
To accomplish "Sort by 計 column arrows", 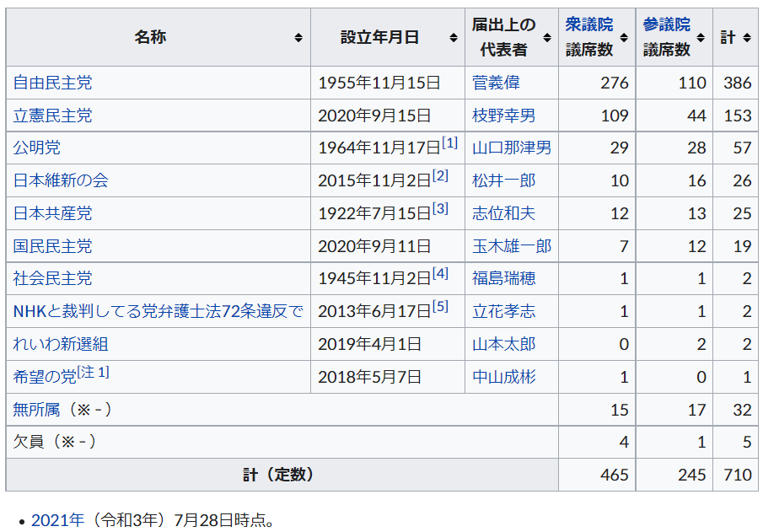I will click(747, 37).
